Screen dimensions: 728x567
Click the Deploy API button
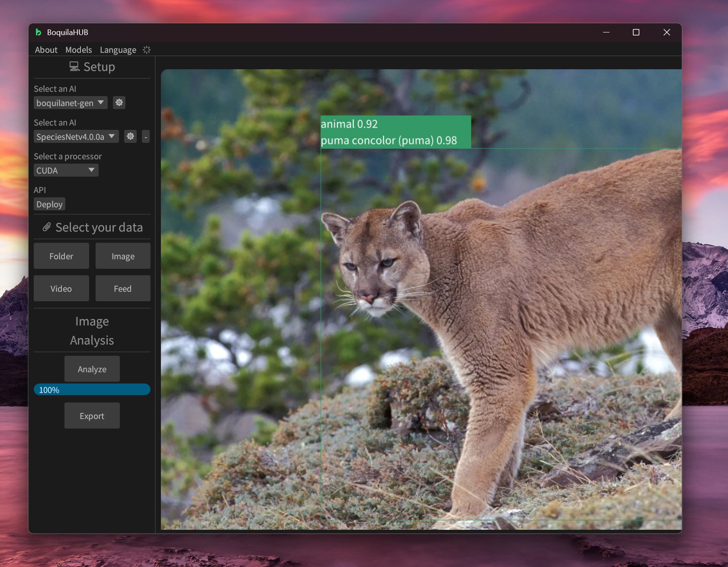point(49,204)
